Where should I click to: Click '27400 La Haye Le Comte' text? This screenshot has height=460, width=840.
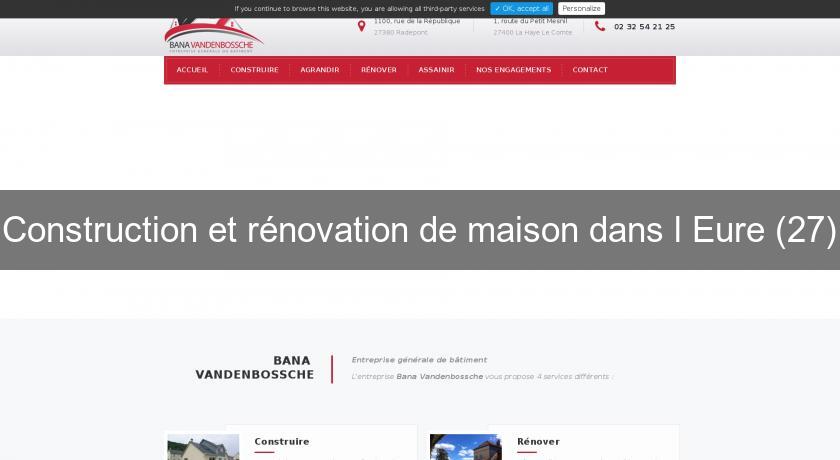pos(532,33)
